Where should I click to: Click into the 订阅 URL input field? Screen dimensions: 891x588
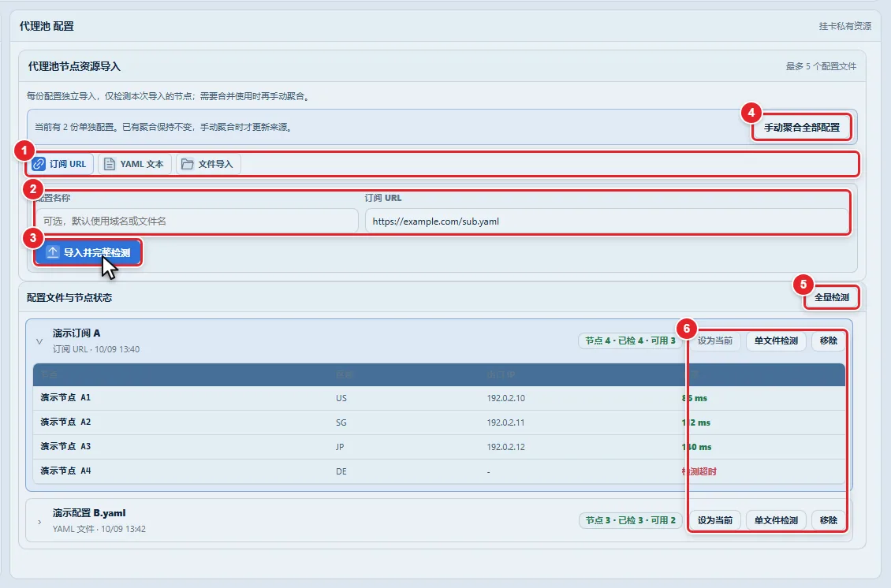point(607,221)
